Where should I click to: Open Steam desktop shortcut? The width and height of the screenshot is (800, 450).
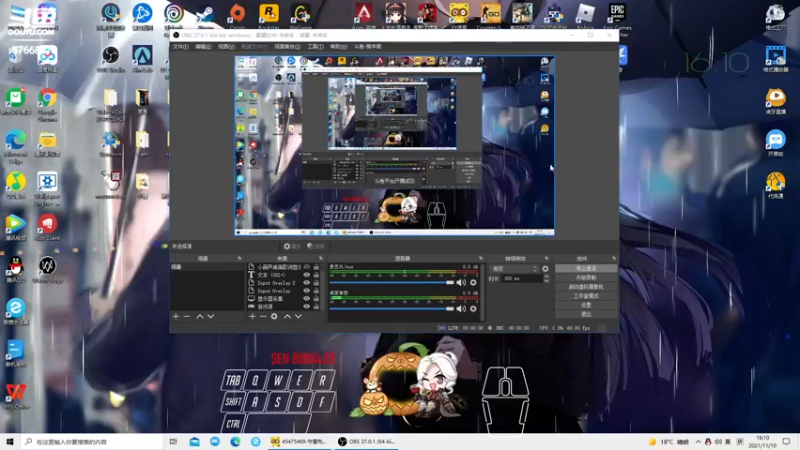tap(206, 16)
